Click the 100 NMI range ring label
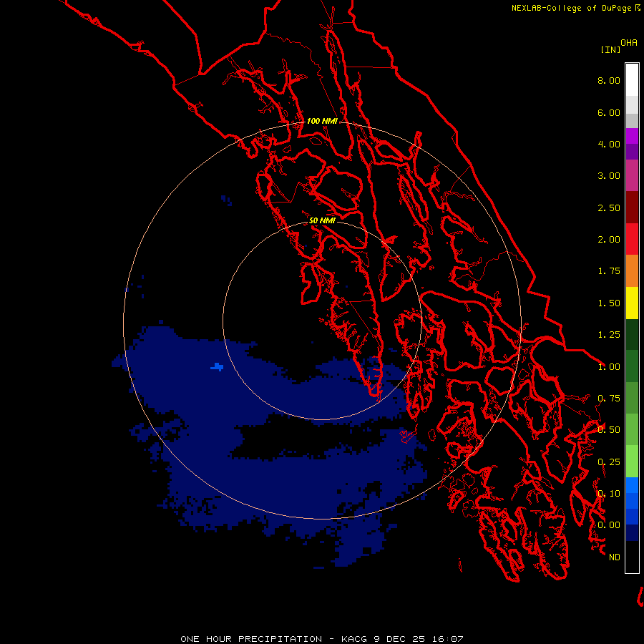 tap(323, 121)
